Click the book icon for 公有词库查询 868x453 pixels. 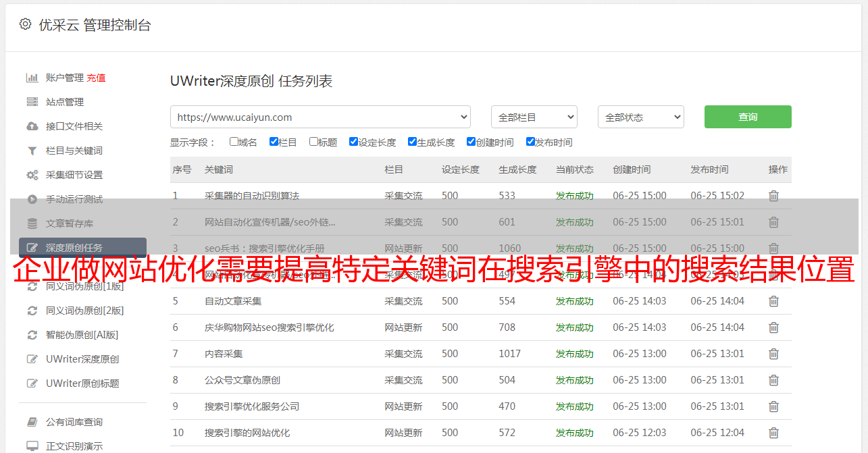(x=32, y=422)
